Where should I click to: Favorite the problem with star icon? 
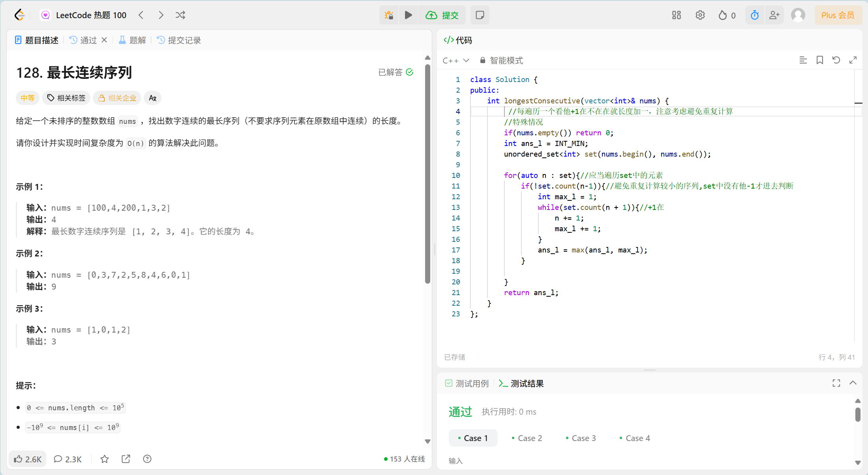coord(104,459)
